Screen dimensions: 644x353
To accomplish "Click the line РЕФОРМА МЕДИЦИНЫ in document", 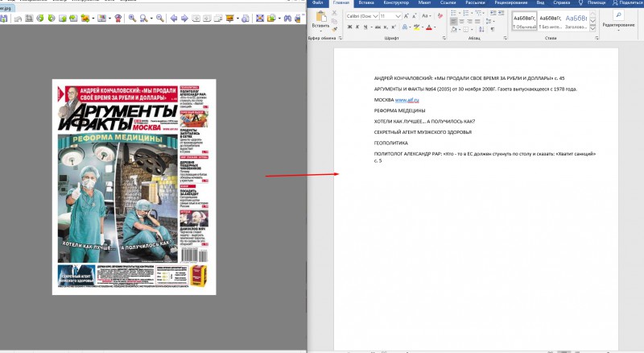I will (399, 110).
